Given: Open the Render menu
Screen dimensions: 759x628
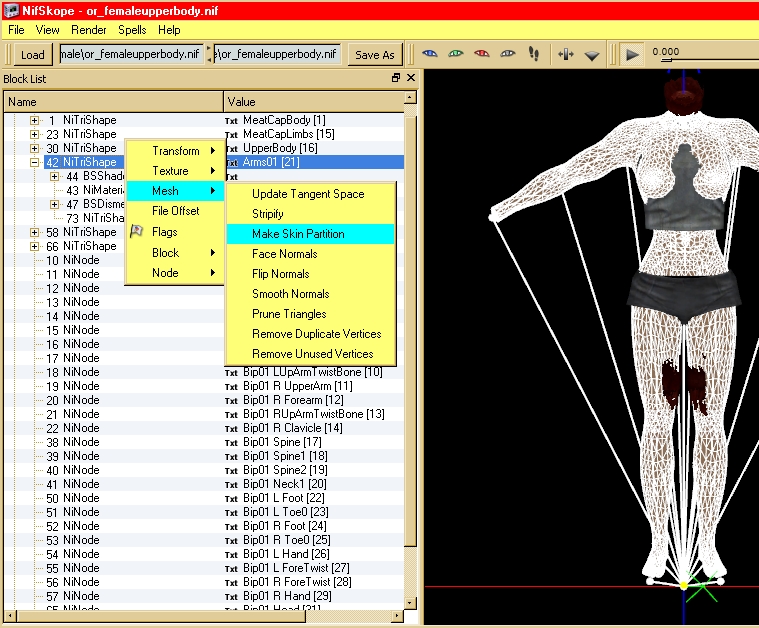Looking at the screenshot, I should click(x=89, y=30).
